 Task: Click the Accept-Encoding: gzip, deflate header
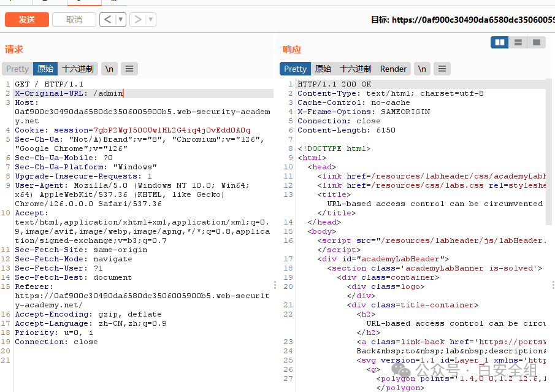coord(88,315)
